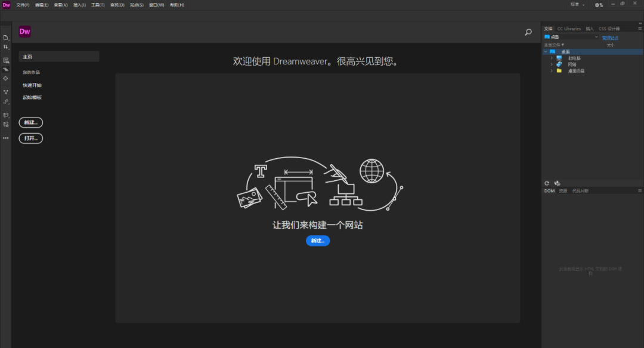The image size is (644, 348).
Task: Switch to the CSS 设计器 tab
Action: coord(609,28)
